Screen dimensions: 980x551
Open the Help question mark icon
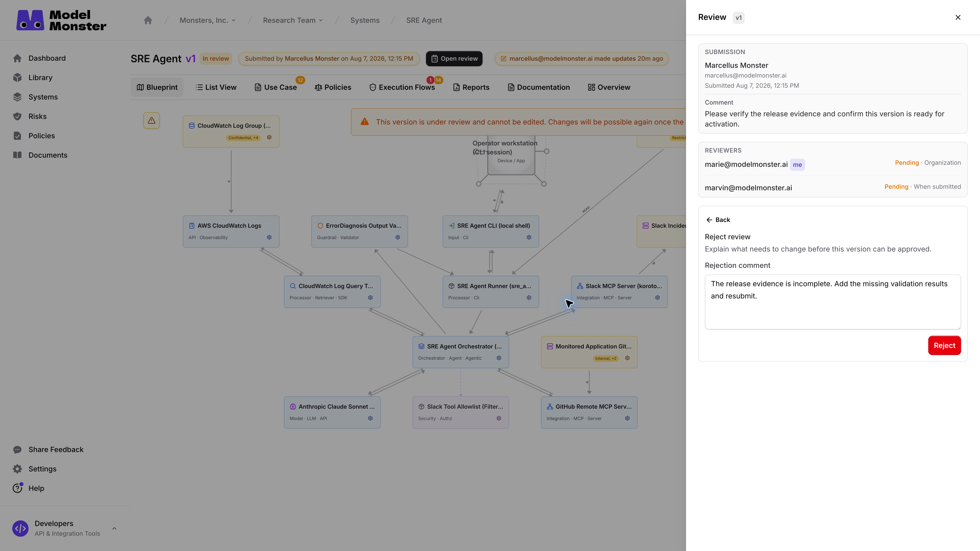(17, 488)
